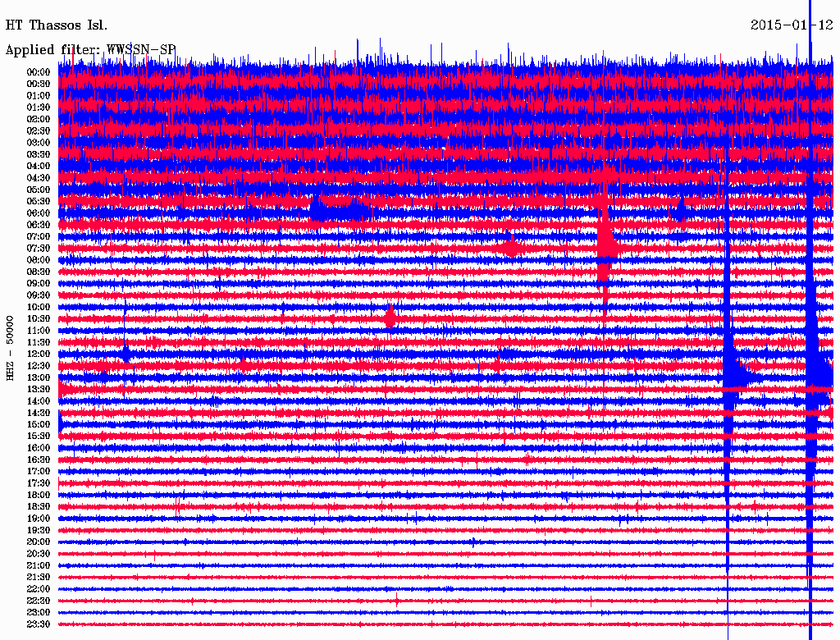Click the 15:00 time label

point(39,424)
